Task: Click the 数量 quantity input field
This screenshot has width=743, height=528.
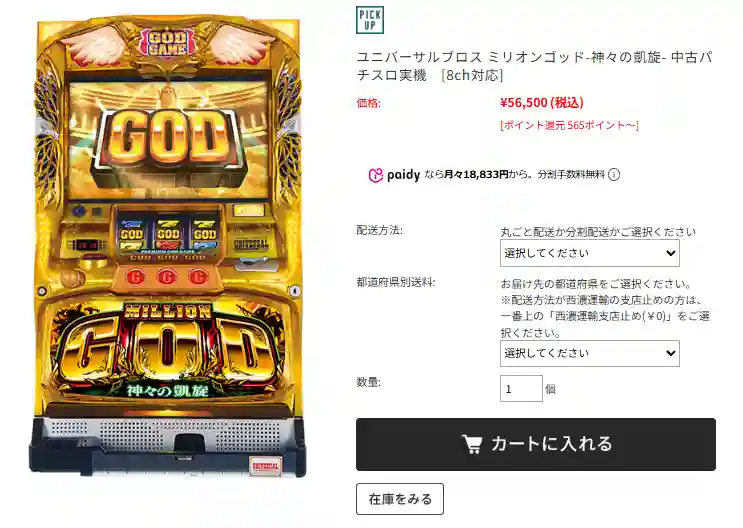Action: [521, 389]
